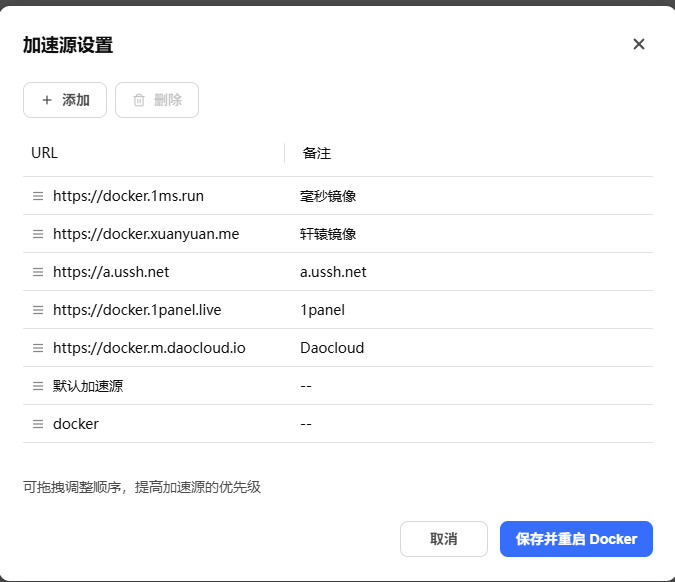Screen dimensions: 675x582
Task: Click the 轩辕镜像 remark cell
Action: [328, 234]
